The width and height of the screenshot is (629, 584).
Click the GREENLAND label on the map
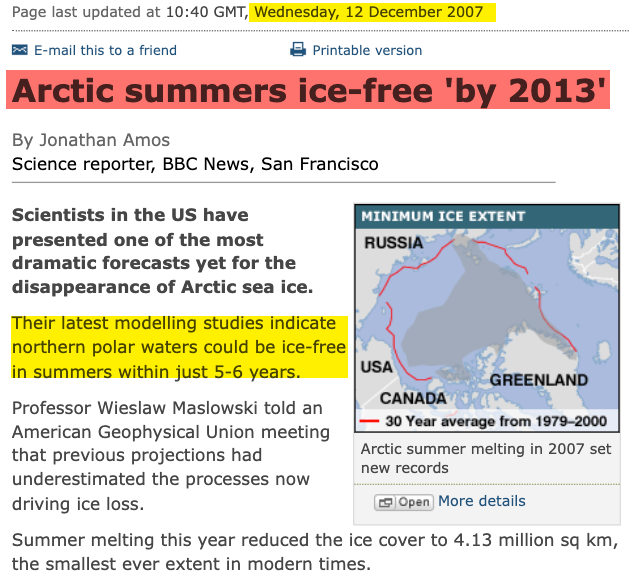(538, 380)
